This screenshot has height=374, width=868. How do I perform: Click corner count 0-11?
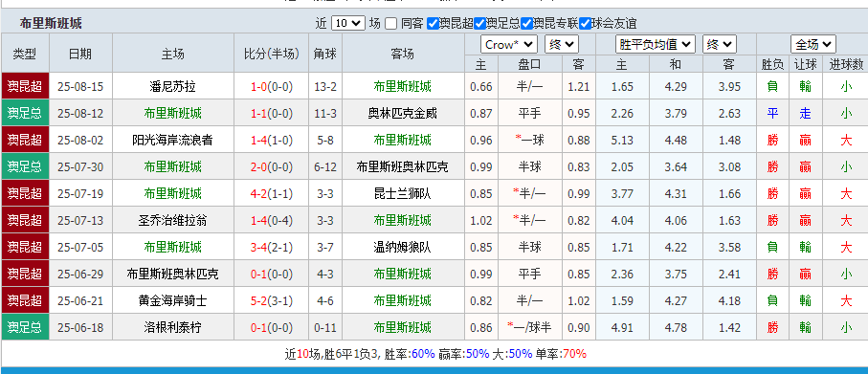pyautogui.click(x=325, y=327)
